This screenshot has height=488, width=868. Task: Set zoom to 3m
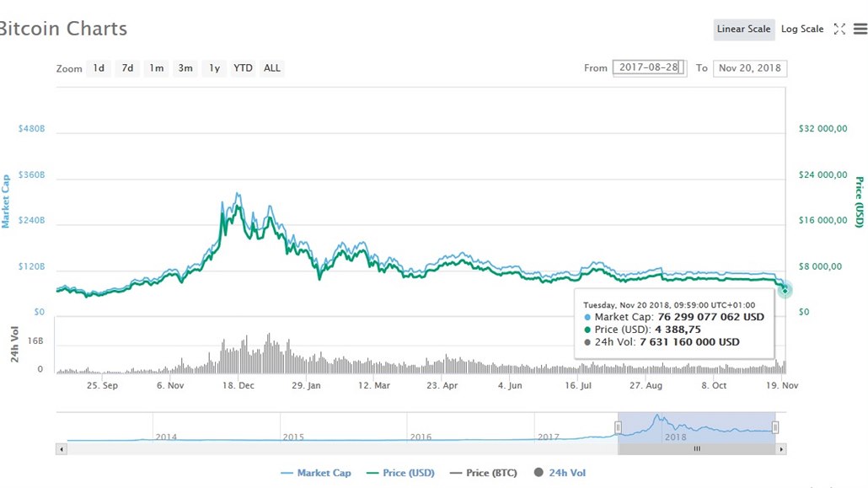coord(185,68)
